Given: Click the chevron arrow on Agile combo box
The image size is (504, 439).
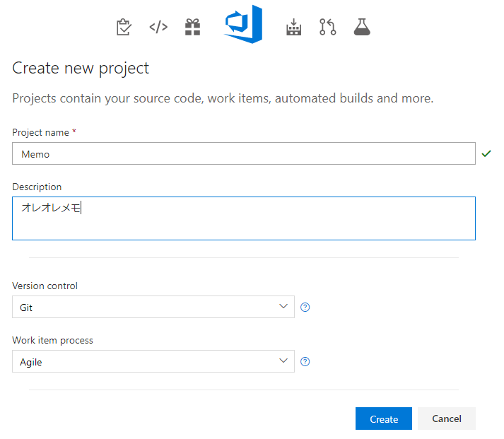Looking at the screenshot, I should (x=283, y=361).
